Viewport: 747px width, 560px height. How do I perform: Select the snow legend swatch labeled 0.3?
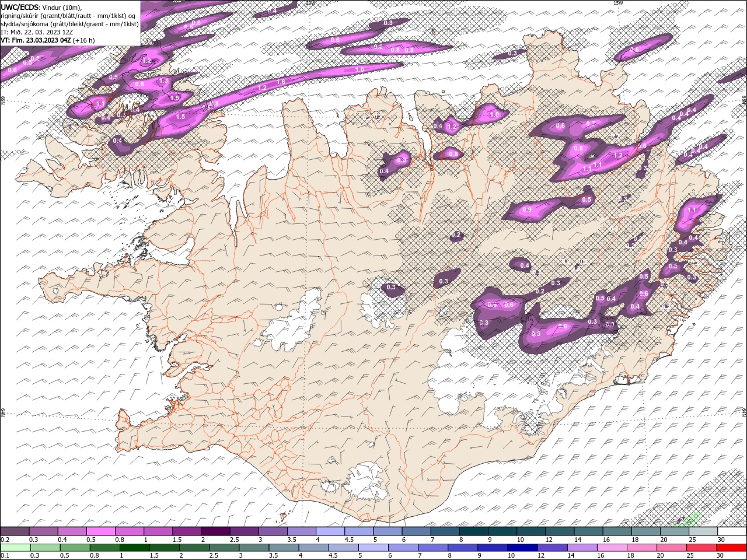[44, 531]
